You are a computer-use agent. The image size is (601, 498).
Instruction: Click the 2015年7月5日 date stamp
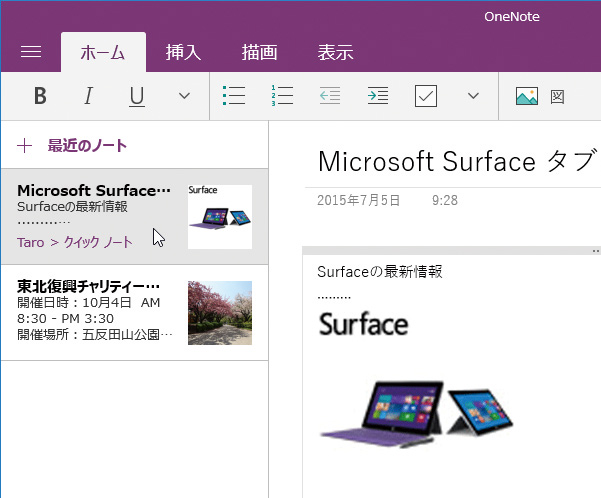click(358, 200)
